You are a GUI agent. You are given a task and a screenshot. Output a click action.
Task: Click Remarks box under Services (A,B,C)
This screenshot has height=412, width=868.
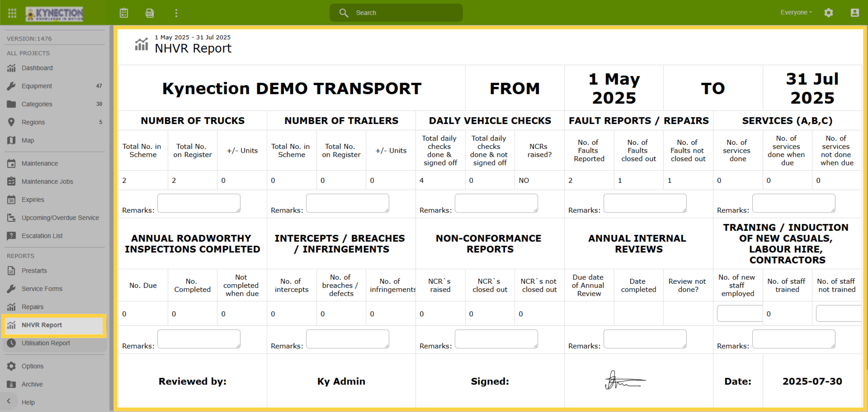point(794,203)
